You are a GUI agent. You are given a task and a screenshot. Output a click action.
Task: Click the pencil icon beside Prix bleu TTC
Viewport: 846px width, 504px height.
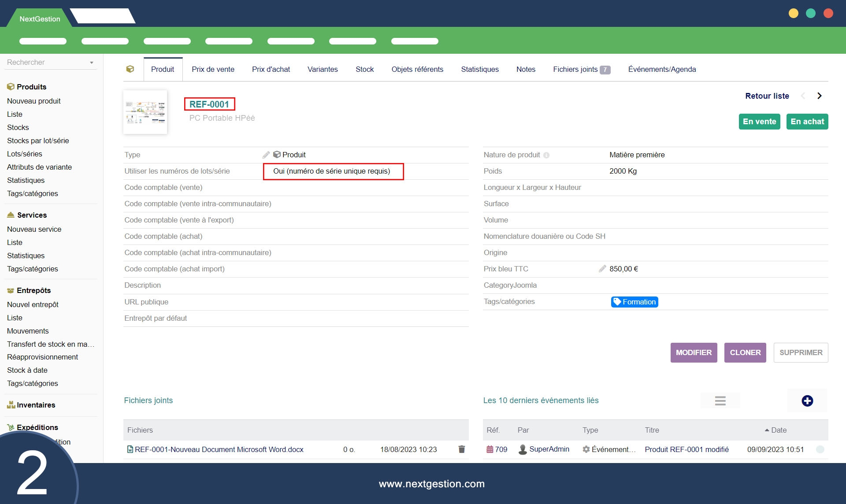[602, 269]
